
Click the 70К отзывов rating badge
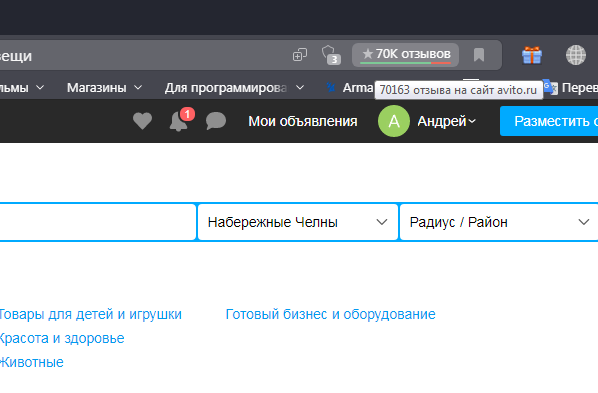tap(405, 55)
